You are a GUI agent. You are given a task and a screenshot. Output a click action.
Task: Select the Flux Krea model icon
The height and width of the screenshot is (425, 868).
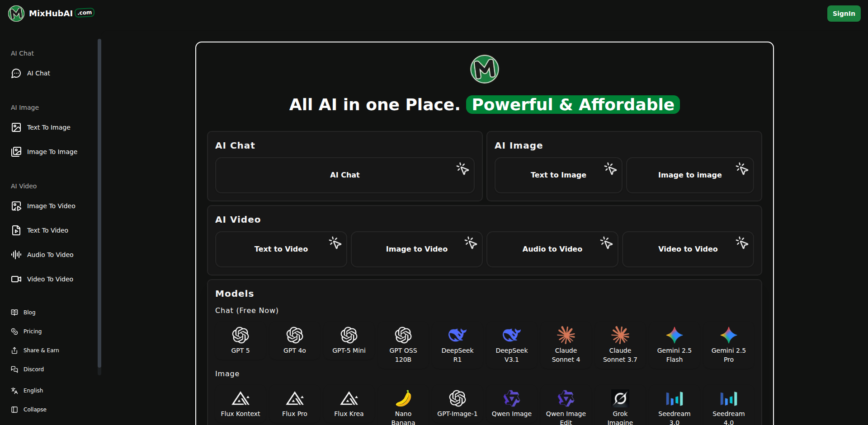coord(349,398)
